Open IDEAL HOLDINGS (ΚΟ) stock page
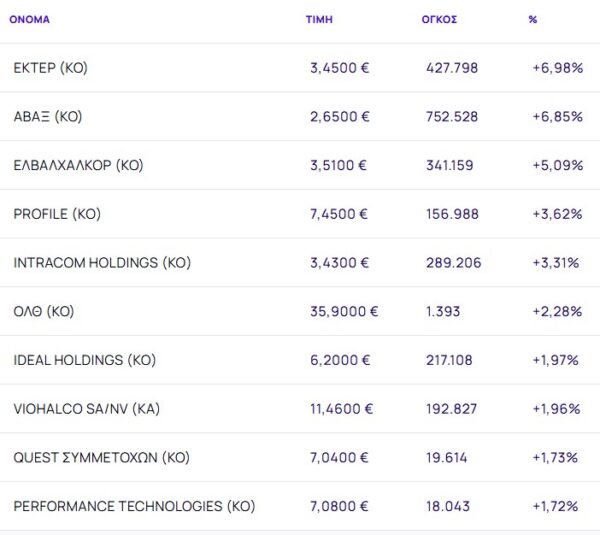The image size is (600, 535). [85, 360]
